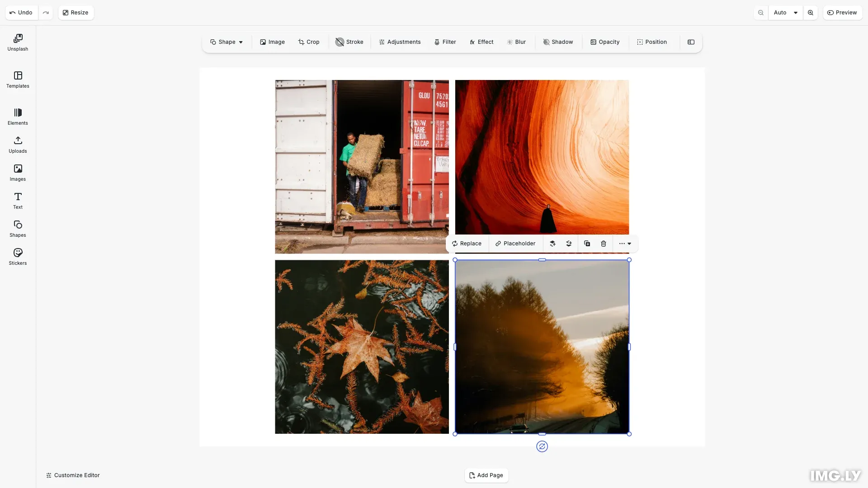This screenshot has height=488, width=868.
Task: Delete the selected image with the trash icon
Action: (x=603, y=244)
